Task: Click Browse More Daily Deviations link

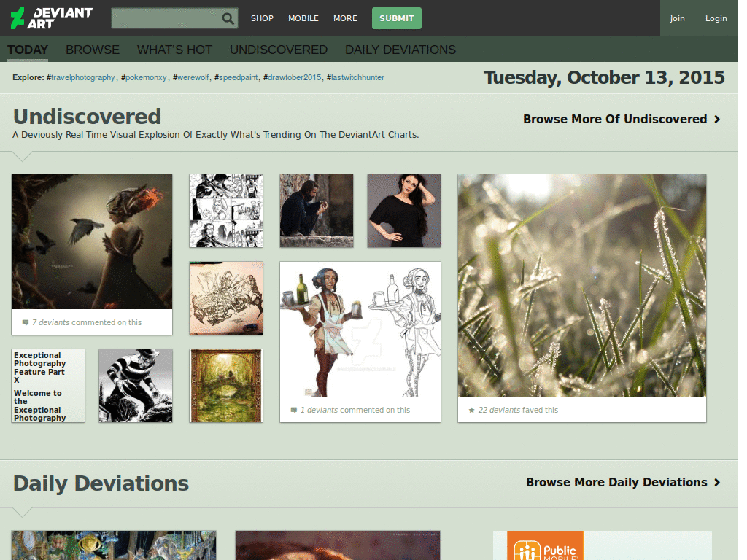Action: tap(616, 483)
